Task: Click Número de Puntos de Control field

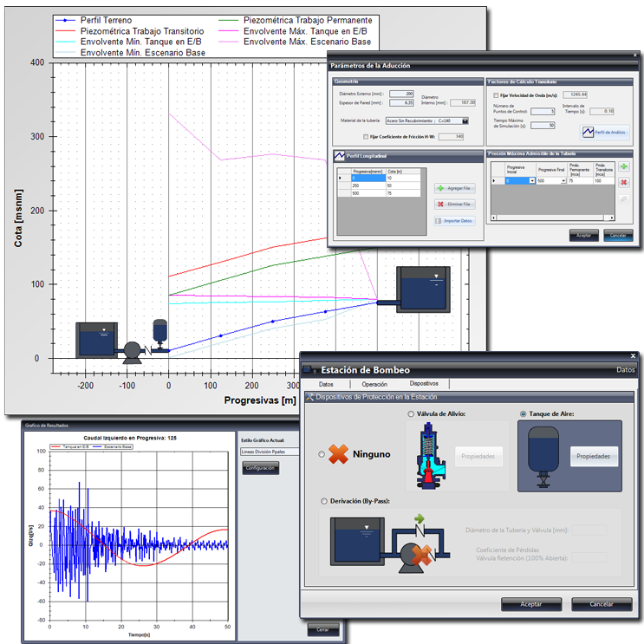Action: pyautogui.click(x=543, y=111)
